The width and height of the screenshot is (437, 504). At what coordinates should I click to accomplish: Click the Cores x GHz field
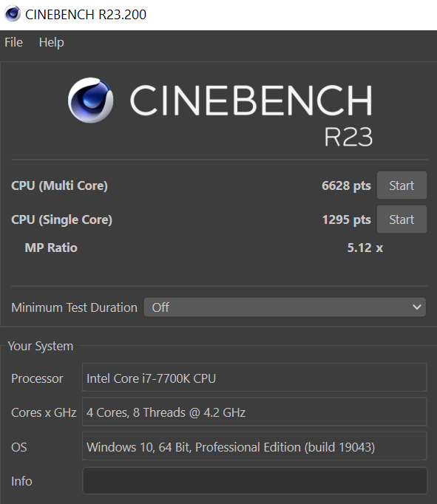(x=254, y=412)
